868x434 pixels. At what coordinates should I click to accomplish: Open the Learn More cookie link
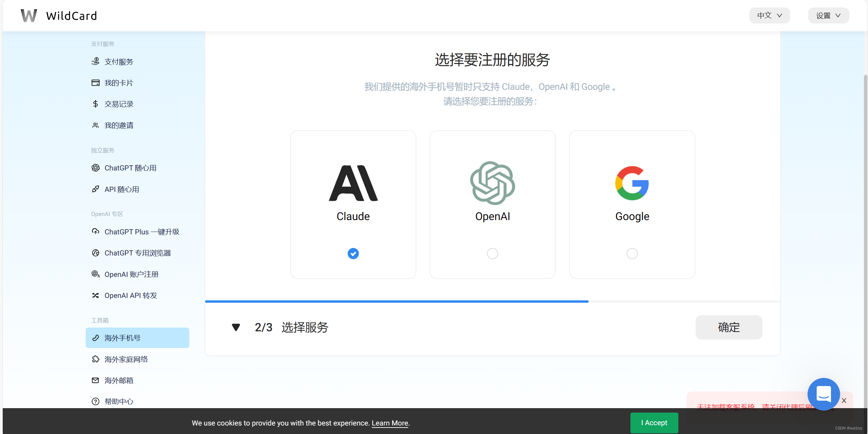pyautogui.click(x=390, y=423)
